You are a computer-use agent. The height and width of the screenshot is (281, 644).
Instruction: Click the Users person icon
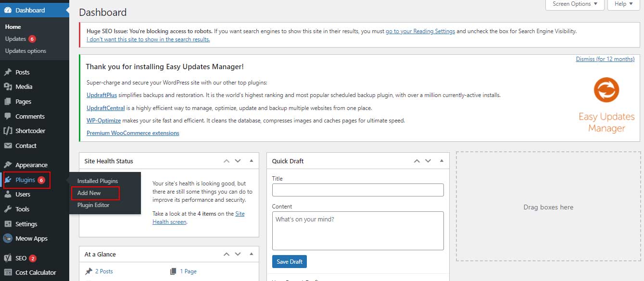point(8,195)
